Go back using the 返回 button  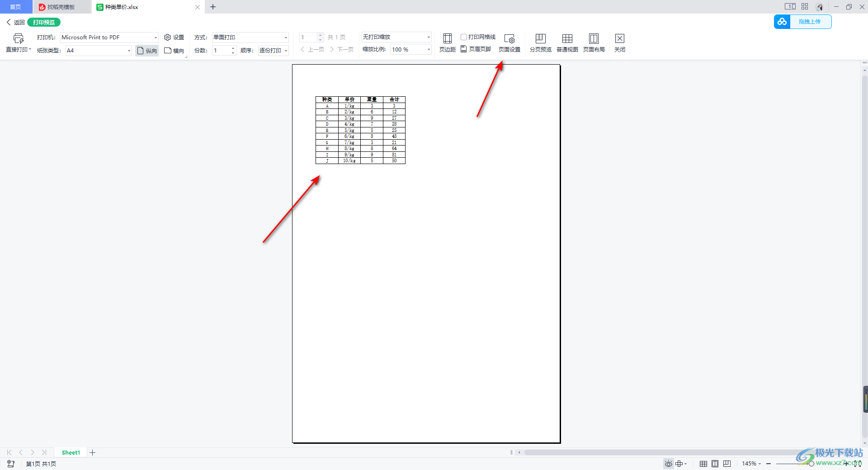(x=15, y=22)
